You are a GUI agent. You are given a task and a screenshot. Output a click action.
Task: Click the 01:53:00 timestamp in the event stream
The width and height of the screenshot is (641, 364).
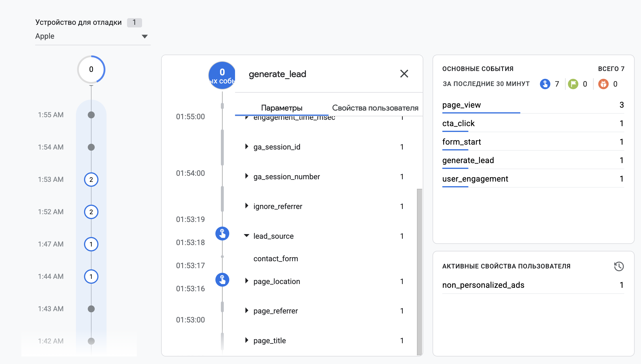[x=190, y=320]
